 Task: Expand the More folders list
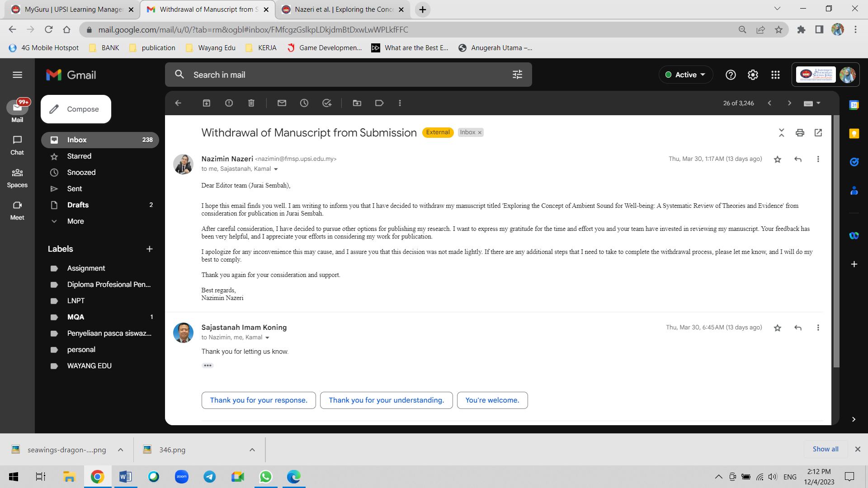tap(75, 221)
